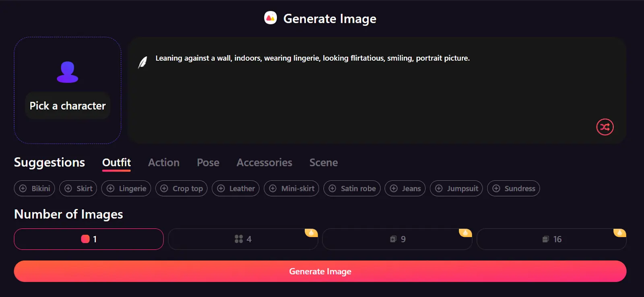Add the Jeans outfit suggestion

click(x=405, y=188)
